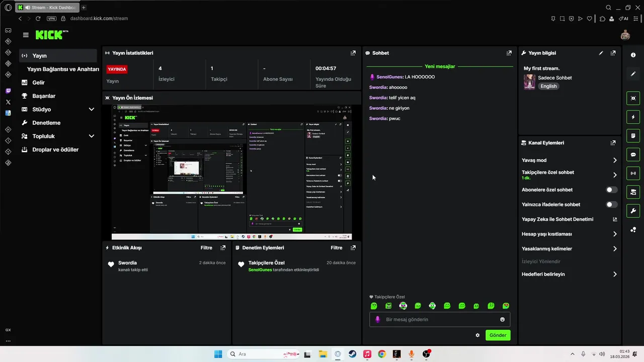Click the stream preview video
This screenshot has width=644, height=362.
(x=231, y=172)
